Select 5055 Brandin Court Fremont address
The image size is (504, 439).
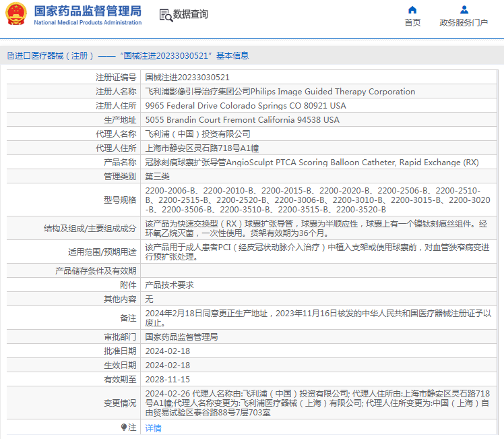243,119
